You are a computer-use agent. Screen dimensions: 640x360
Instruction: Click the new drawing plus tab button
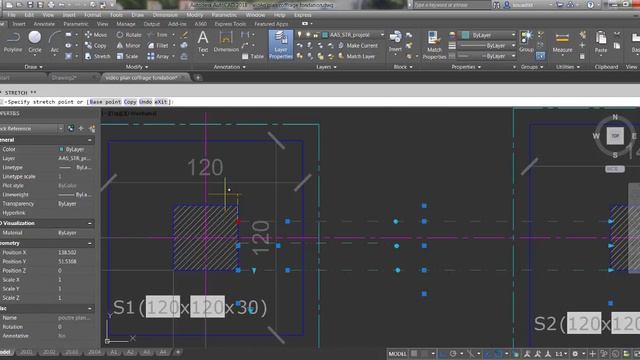(198, 78)
